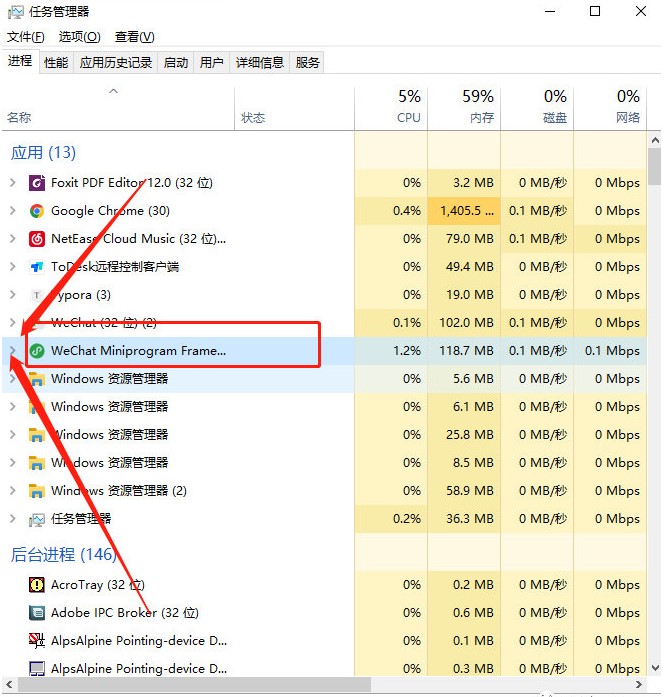Image resolution: width=665 pixels, height=697 pixels.
Task: Click the folder icon of the 8.5 MB 资源管理器 row
Action: pyautogui.click(x=37, y=463)
